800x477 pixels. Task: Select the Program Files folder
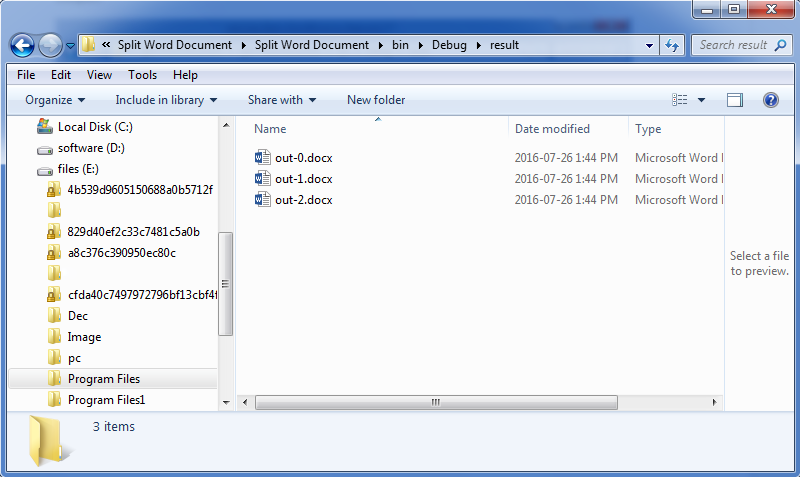tap(104, 379)
